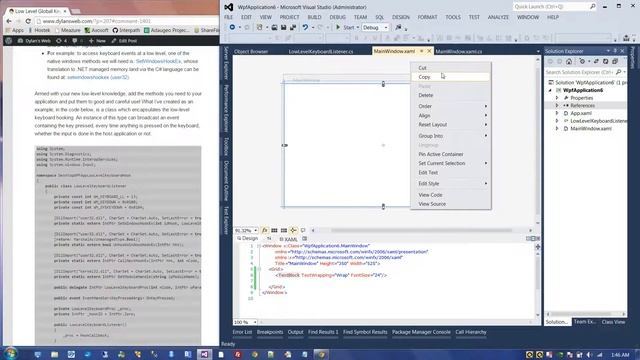
Task: Click the Windows Start orb
Action: 10,353
